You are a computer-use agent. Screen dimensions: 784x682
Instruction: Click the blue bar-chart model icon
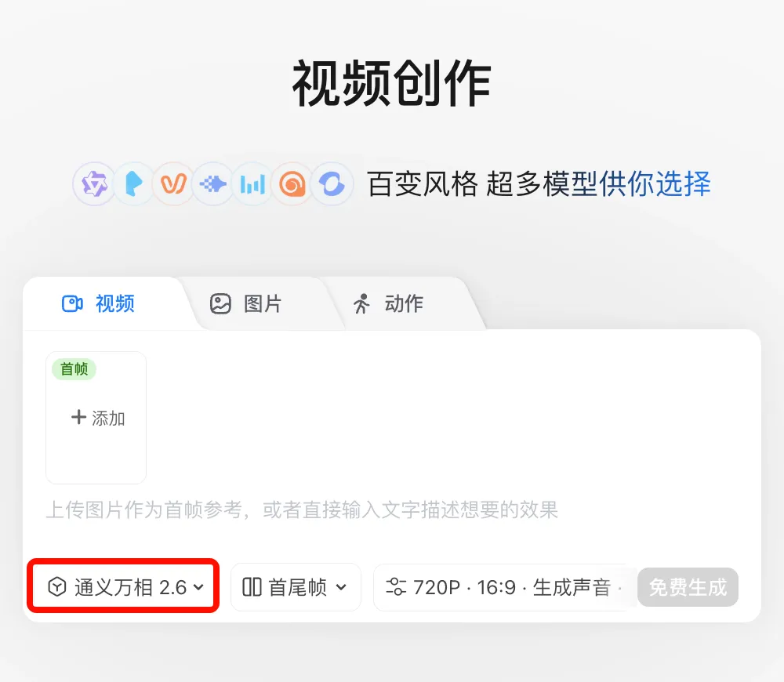click(x=252, y=184)
